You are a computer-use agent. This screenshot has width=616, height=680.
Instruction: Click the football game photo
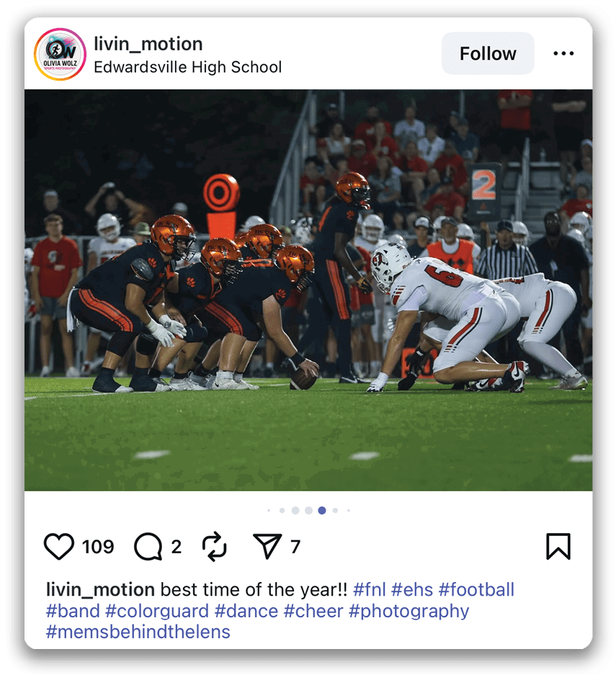pos(308,290)
